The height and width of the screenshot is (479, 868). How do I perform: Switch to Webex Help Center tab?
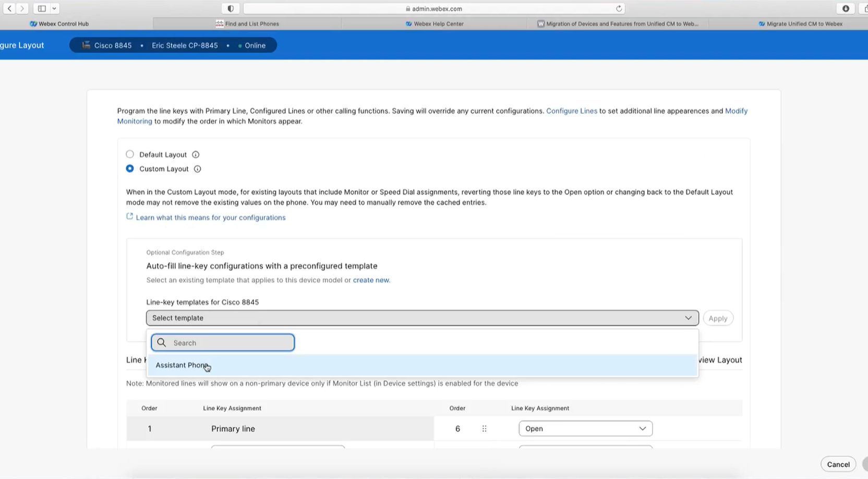pos(435,23)
